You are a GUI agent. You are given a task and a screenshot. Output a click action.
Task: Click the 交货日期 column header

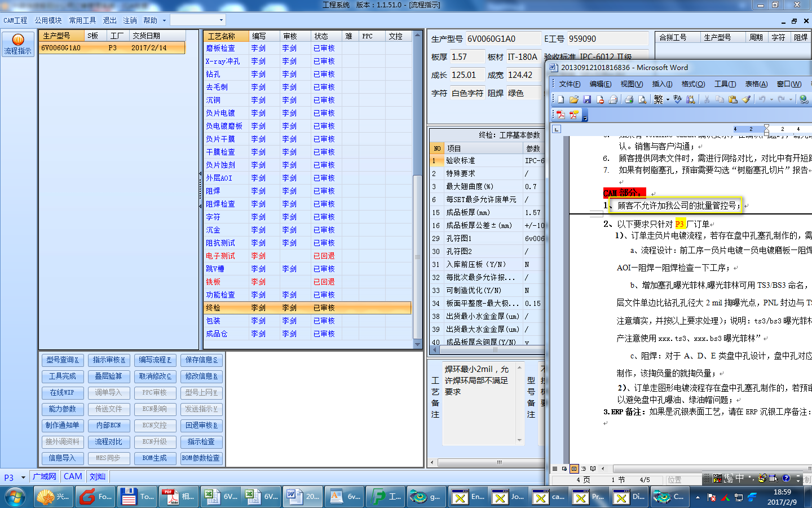click(157, 36)
